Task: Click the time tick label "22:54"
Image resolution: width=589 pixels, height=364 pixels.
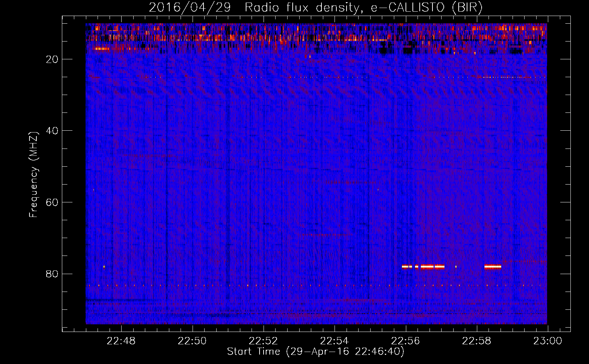Action: point(335,341)
